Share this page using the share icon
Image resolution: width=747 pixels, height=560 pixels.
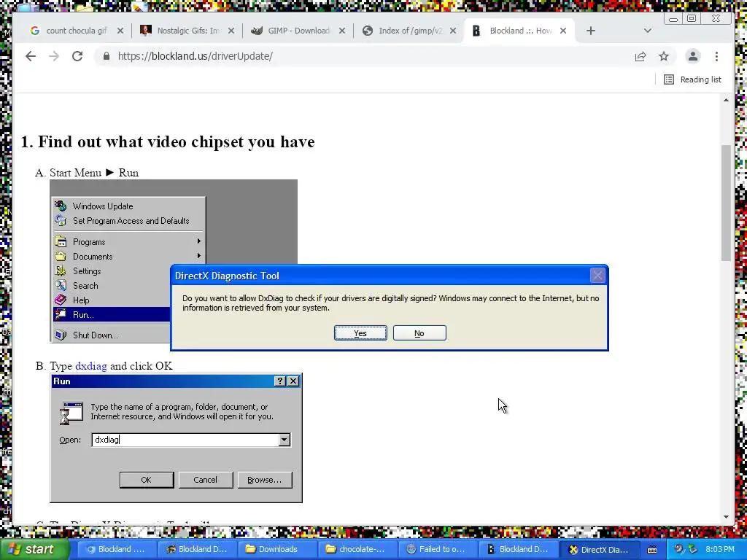click(640, 56)
